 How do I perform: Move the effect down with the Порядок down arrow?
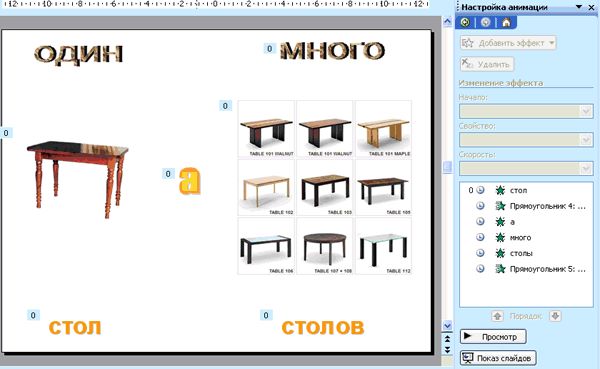tap(555, 316)
